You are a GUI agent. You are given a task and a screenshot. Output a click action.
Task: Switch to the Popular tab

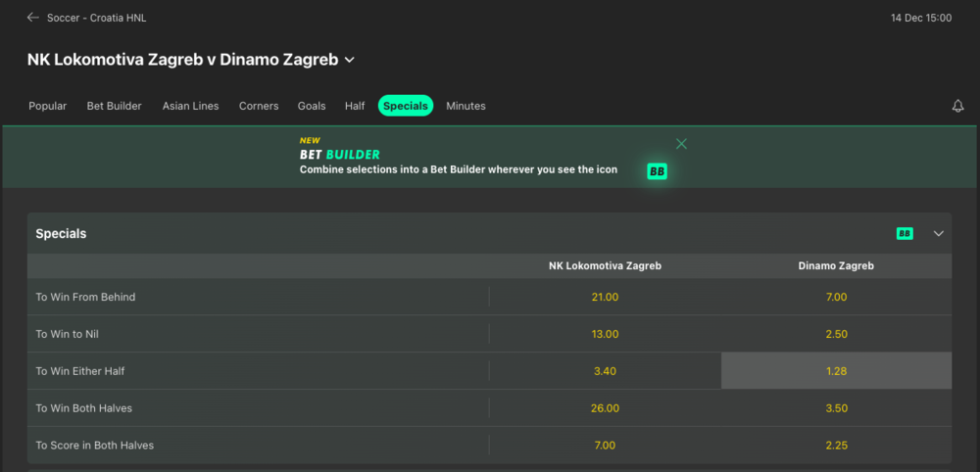tap(48, 106)
